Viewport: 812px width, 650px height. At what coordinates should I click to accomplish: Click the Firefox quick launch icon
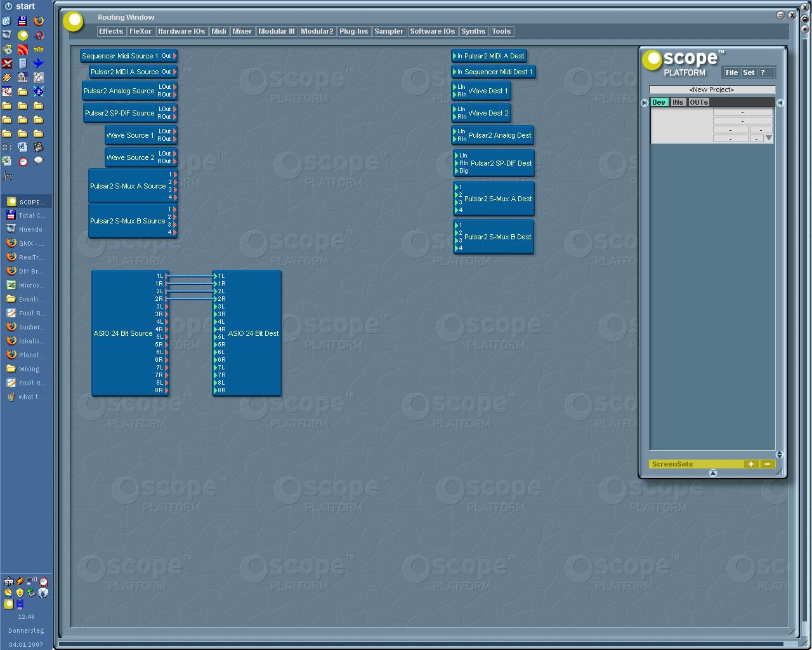coord(39,21)
